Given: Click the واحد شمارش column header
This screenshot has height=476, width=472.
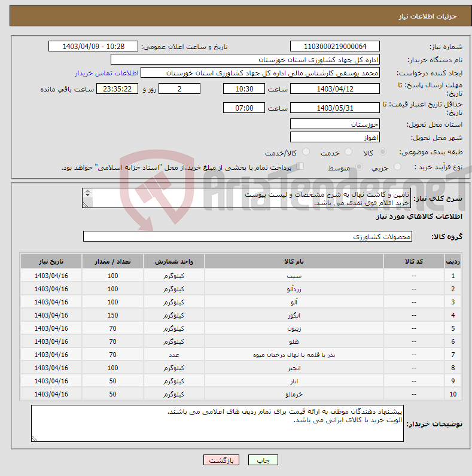Looking at the screenshot, I should (x=173, y=261).
